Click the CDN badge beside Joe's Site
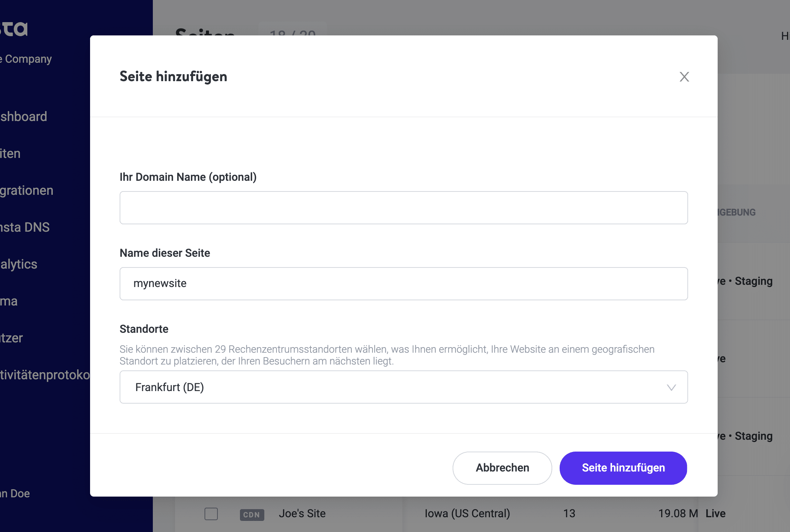Image resolution: width=790 pixels, height=532 pixels. [x=252, y=514]
